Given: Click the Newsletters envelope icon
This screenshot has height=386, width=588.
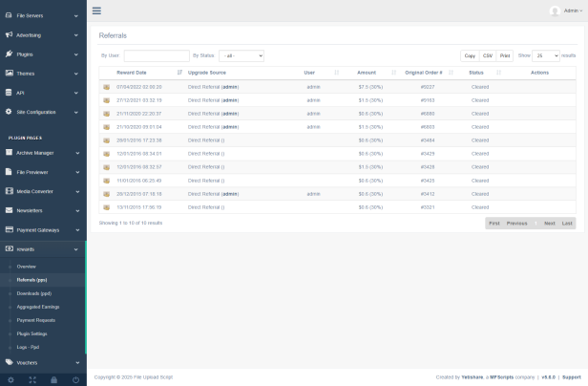Looking at the screenshot, I should click(x=9, y=210).
